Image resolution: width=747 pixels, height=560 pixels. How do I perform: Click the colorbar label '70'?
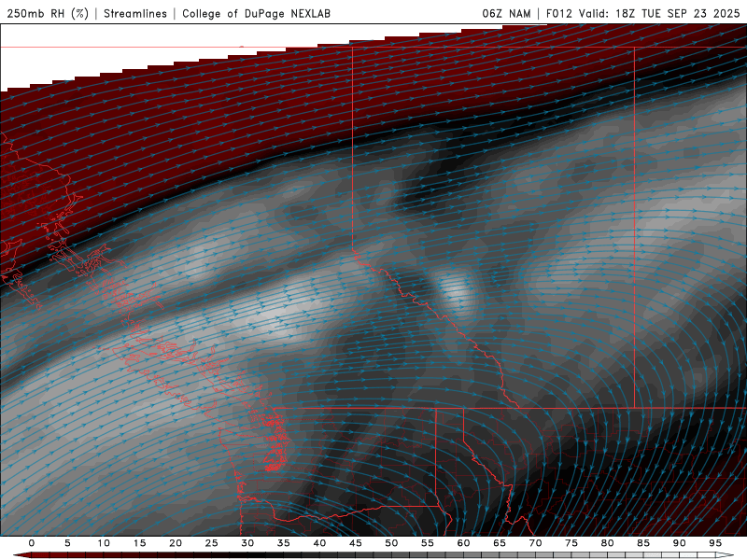click(535, 543)
